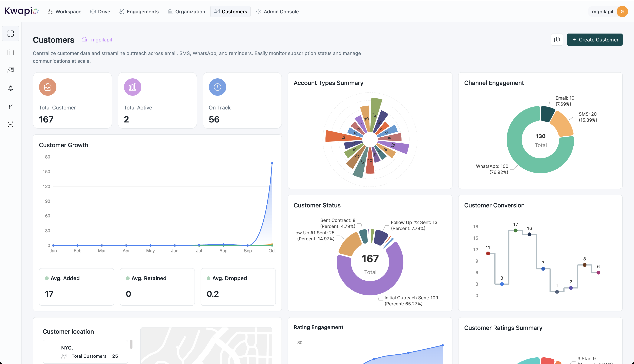The width and height of the screenshot is (634, 364).
Task: Click the copy icon beside Create Customer
Action: (557, 40)
